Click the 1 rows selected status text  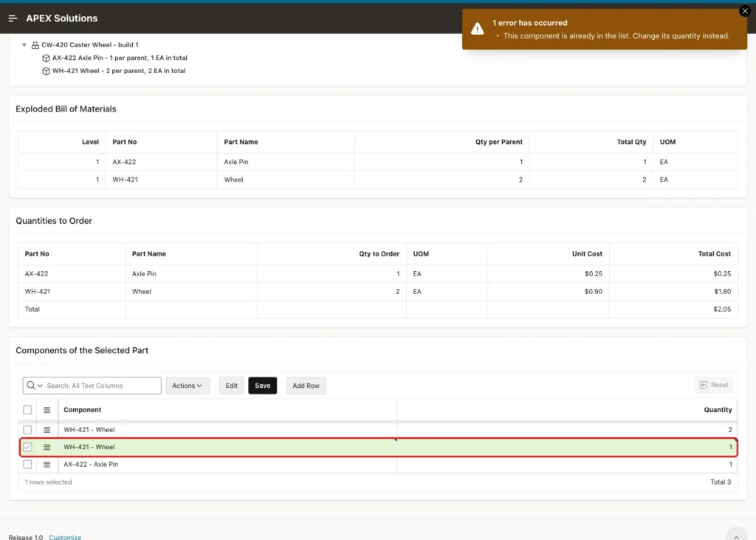(x=48, y=482)
